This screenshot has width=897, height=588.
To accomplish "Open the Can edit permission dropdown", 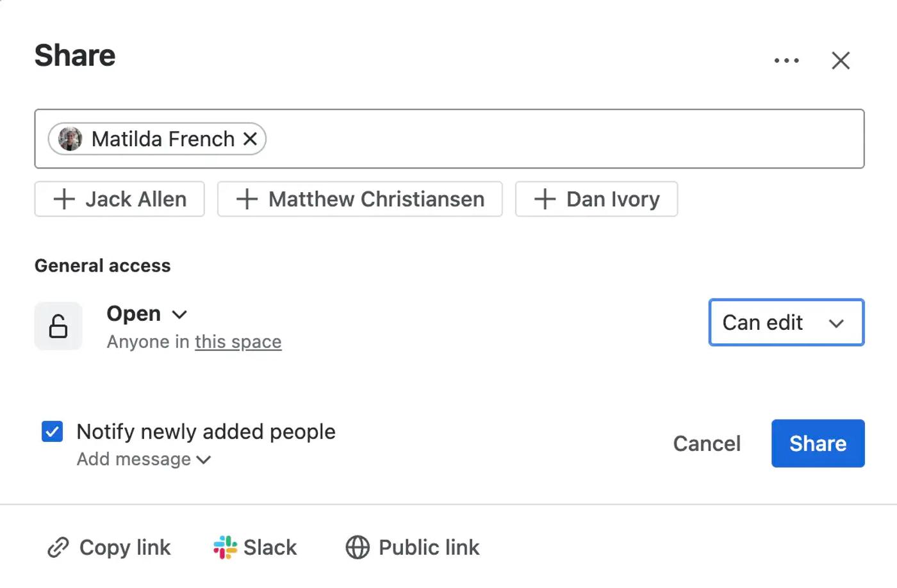I will 786,322.
